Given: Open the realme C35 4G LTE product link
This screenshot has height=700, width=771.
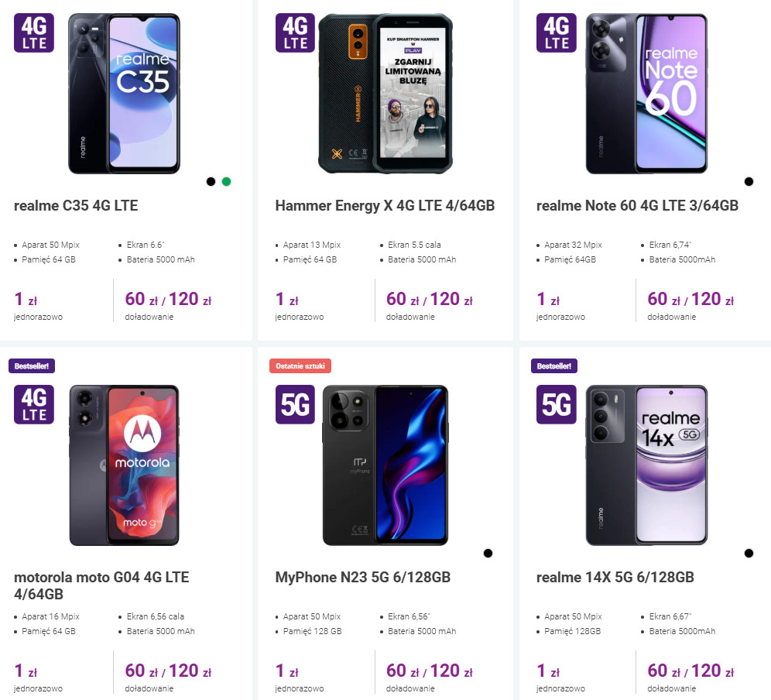Looking at the screenshot, I should click(76, 206).
